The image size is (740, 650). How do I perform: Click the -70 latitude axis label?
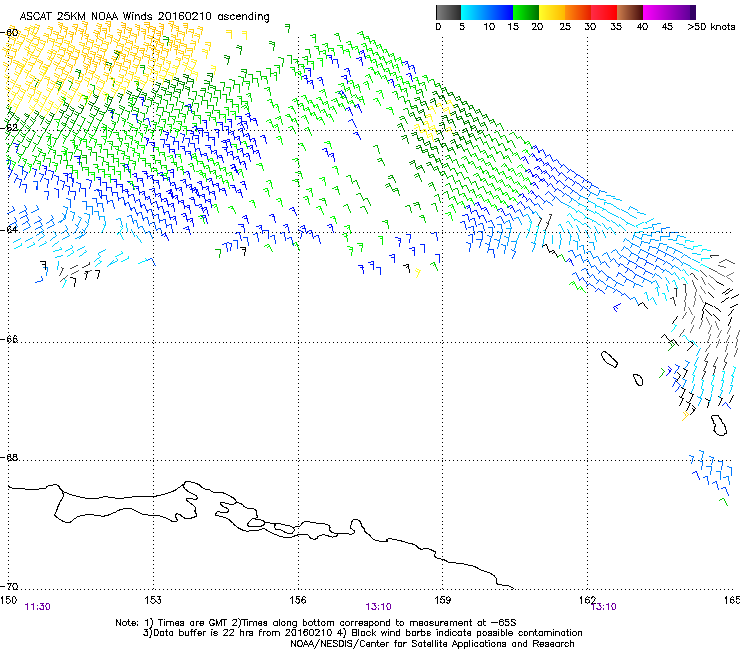(x=10, y=586)
